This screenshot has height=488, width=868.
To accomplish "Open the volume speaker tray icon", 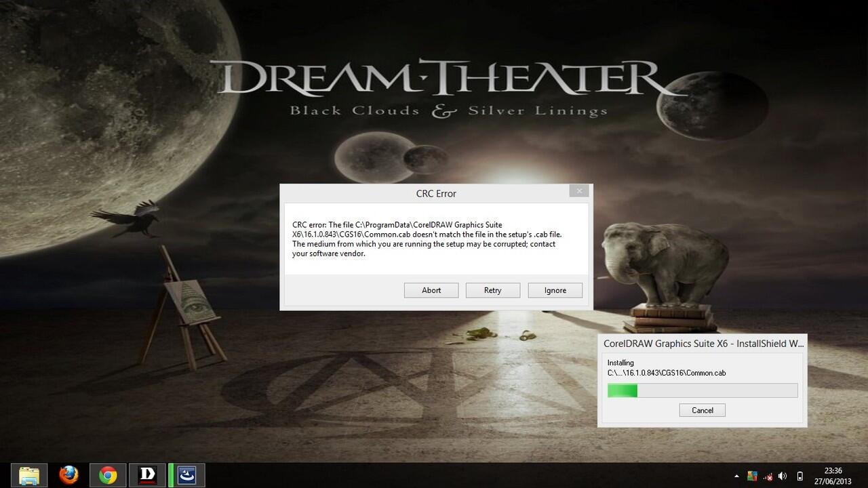I will (783, 476).
